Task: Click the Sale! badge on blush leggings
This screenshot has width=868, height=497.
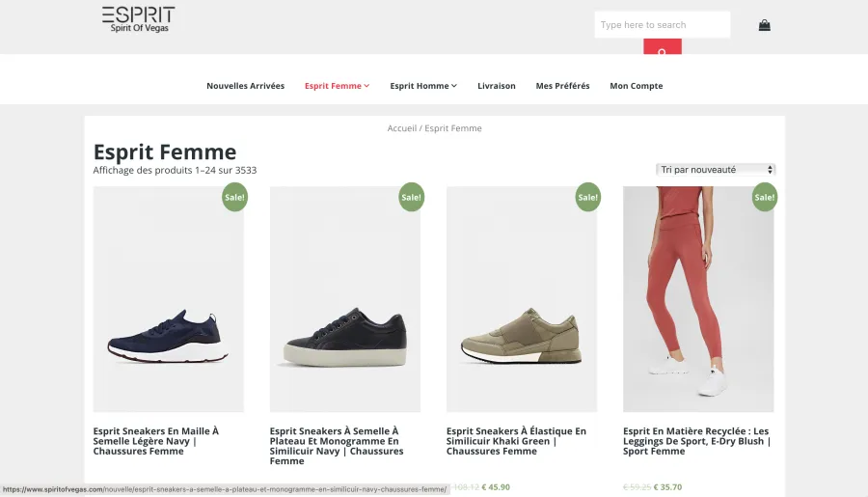Action: click(765, 197)
